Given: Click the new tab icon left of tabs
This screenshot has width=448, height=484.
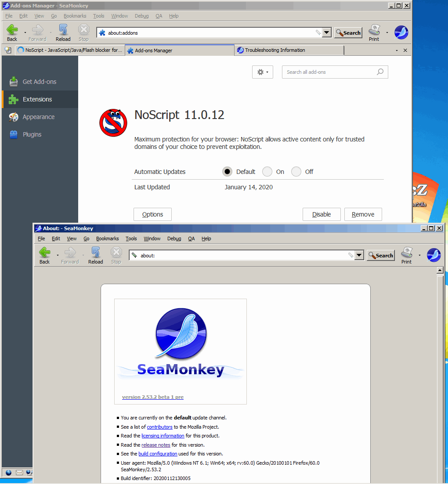Looking at the screenshot, I should pyautogui.click(x=8, y=50).
